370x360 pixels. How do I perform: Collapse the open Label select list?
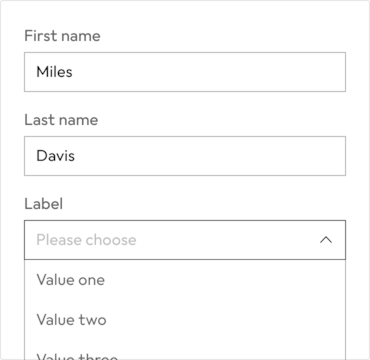pos(326,240)
